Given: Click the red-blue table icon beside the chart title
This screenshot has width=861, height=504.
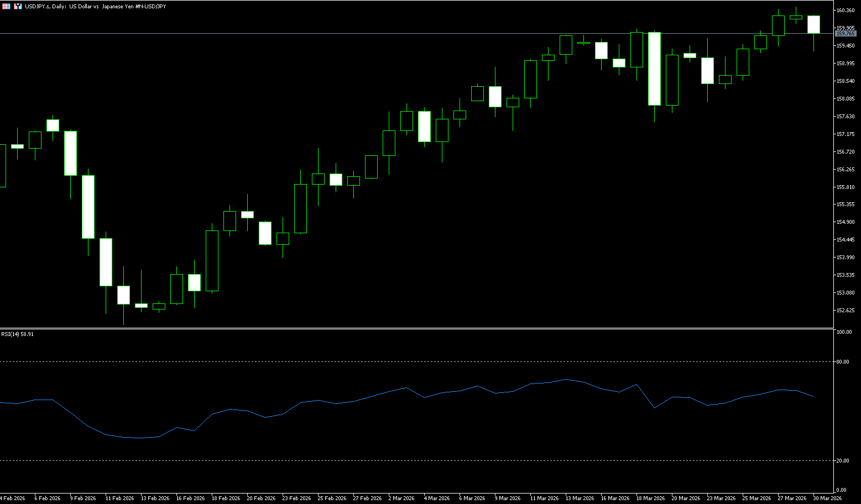Looking at the screenshot, I should coord(6,6).
